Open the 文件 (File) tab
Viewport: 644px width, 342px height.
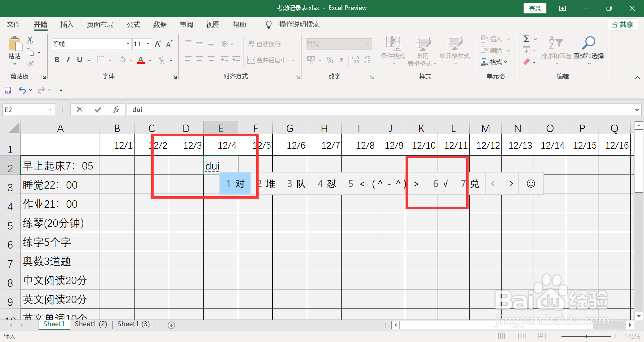coord(13,24)
